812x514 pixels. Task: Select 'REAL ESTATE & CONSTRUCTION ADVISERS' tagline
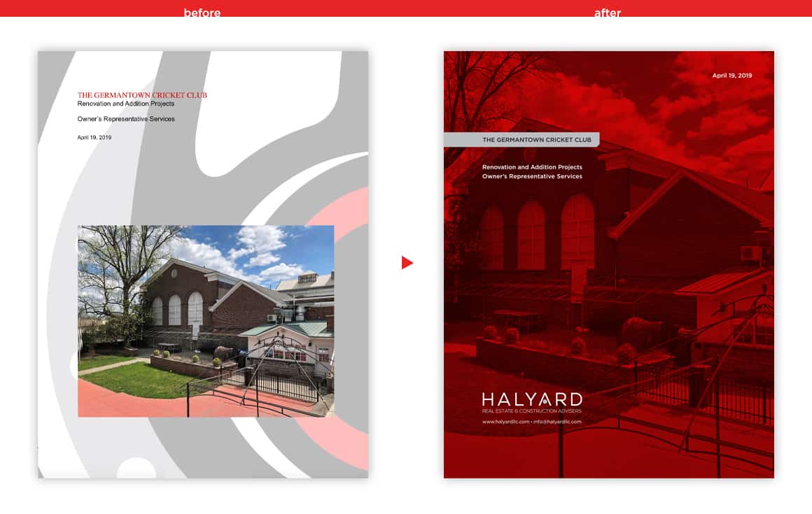point(532,411)
